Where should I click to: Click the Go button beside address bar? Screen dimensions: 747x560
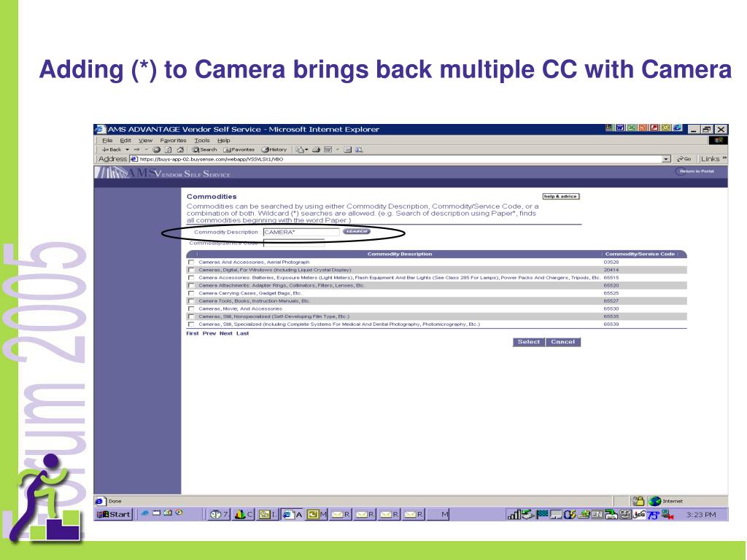[x=684, y=159]
